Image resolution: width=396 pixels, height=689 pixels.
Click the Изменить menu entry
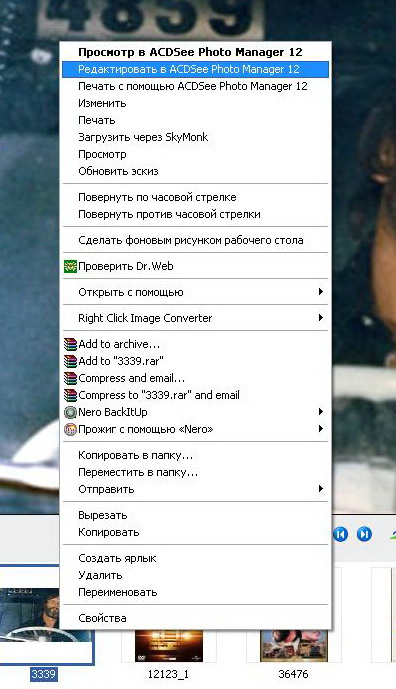(x=196, y=103)
